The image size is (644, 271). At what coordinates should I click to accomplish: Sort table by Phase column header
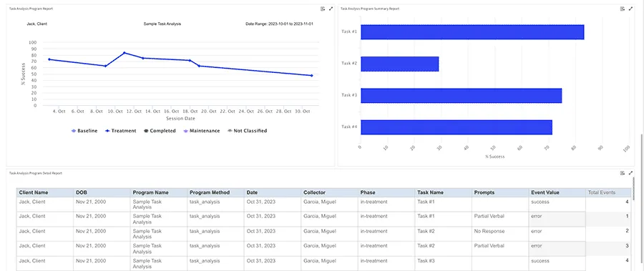click(386, 192)
